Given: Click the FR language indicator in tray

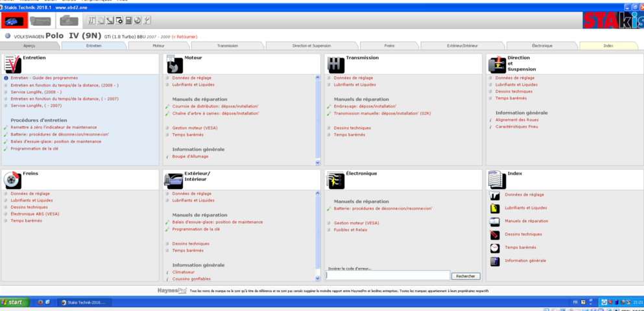Looking at the screenshot, I should click(575, 303).
